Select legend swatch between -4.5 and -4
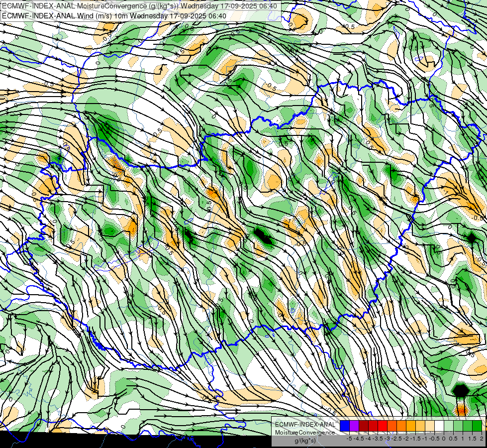 click(364, 426)
